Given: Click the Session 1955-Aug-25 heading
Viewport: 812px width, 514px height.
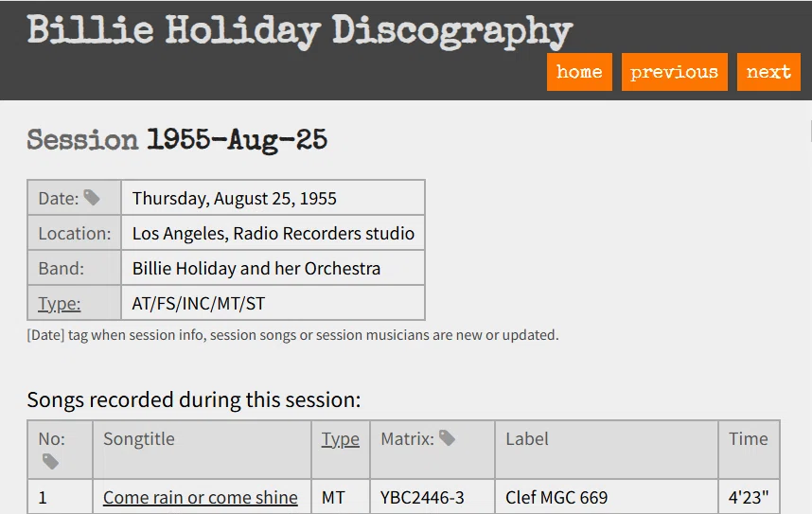Looking at the screenshot, I should (x=177, y=140).
